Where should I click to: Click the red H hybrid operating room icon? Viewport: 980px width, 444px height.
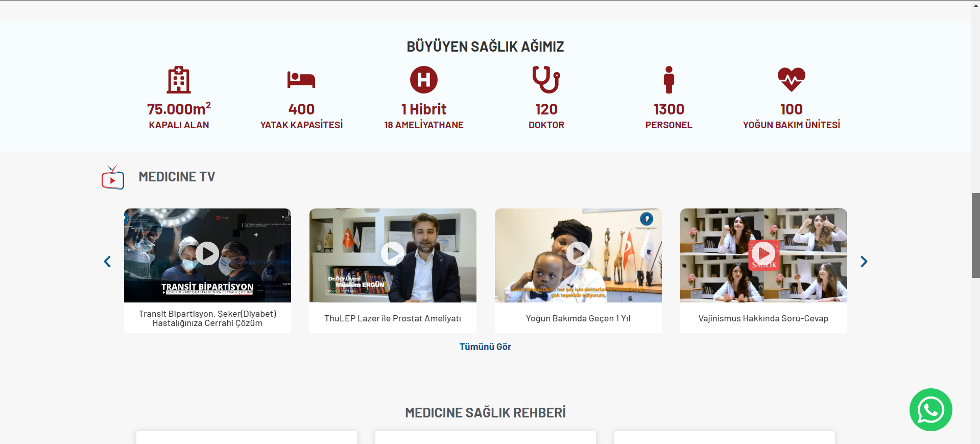(x=424, y=80)
